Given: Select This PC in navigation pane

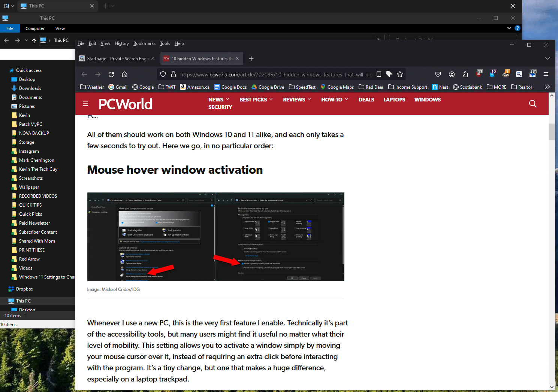Looking at the screenshot, I should point(23,301).
